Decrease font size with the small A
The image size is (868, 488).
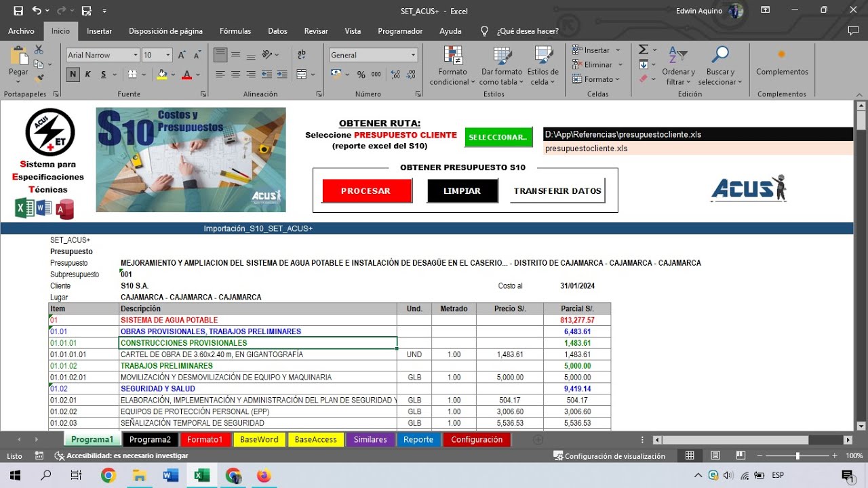pyautogui.click(x=197, y=55)
